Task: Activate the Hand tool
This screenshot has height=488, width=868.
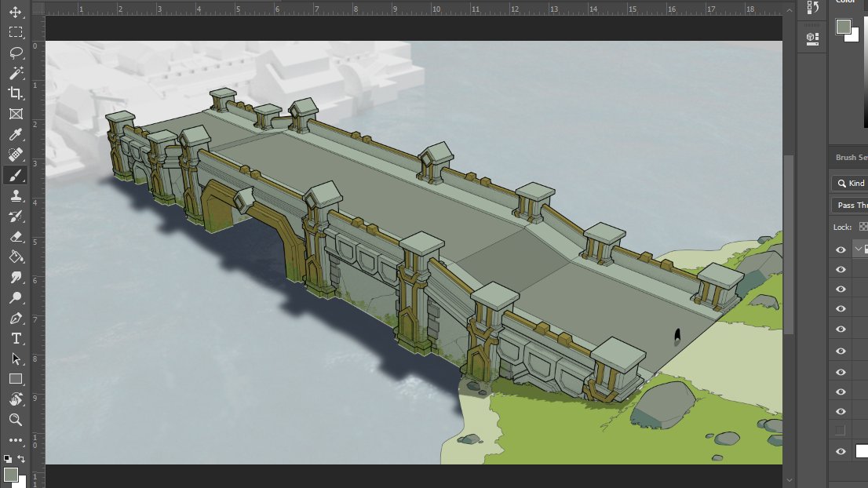Action: (16, 399)
